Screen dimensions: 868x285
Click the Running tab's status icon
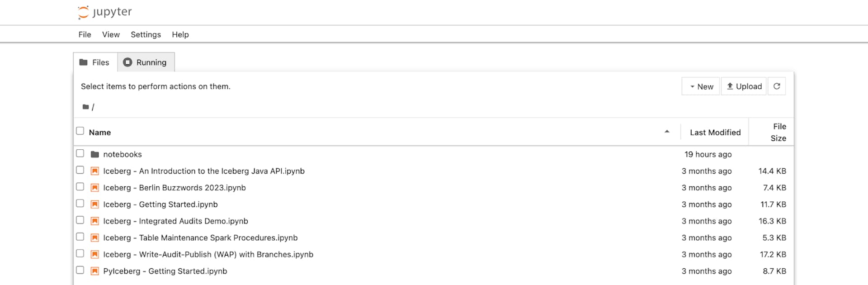(127, 62)
